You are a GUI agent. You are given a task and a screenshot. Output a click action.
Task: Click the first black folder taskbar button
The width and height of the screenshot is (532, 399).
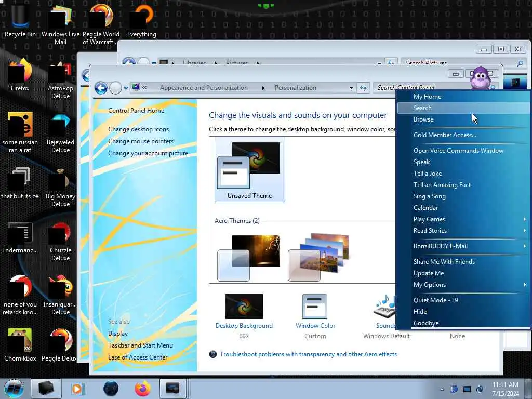click(46, 389)
